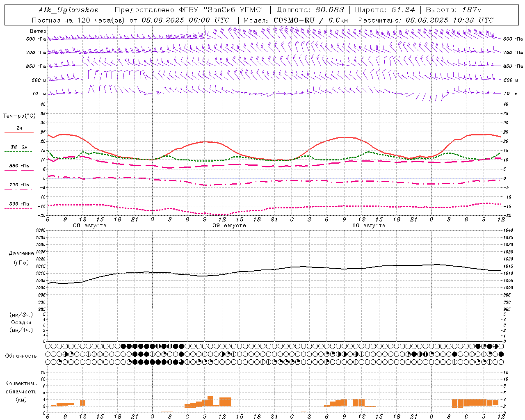Click the 10 августа date label
Screen dimensions: 525x420
(x=369, y=226)
